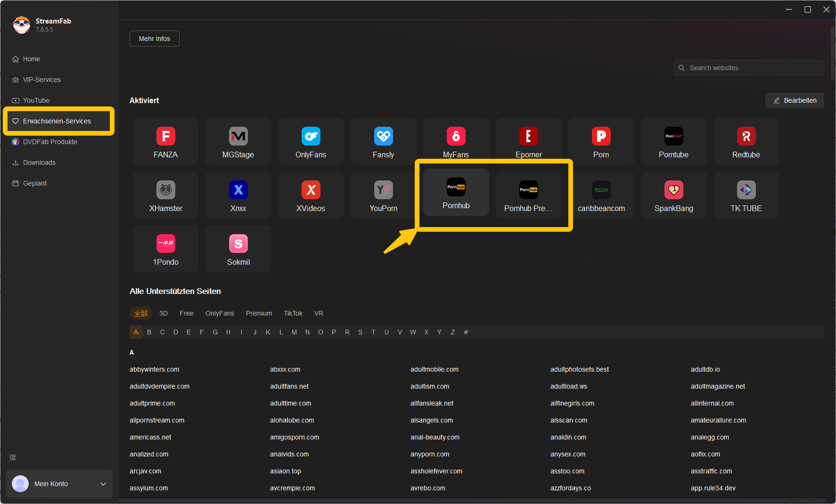836x504 pixels.
Task: Open the app.rule34.dev site link
Action: [x=713, y=488]
